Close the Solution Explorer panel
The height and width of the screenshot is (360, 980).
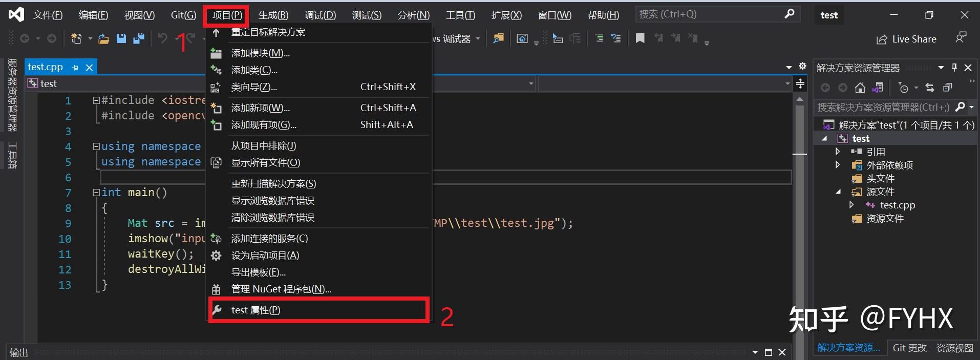[x=968, y=68]
